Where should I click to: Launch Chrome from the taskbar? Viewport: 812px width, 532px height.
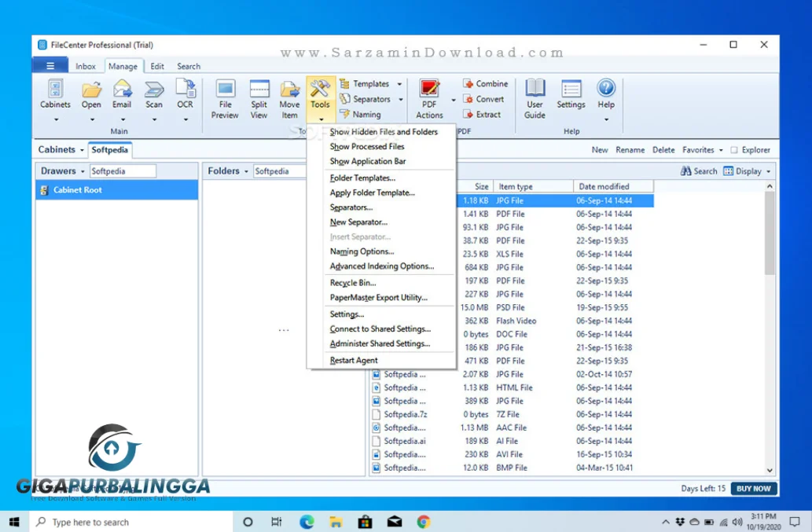[x=424, y=522]
